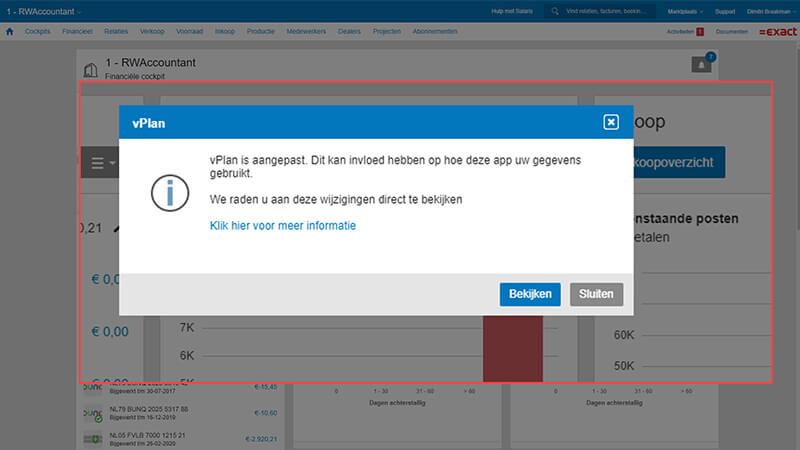This screenshot has height=450, width=800.
Task: Open the Medewerkers menu
Action: tap(306, 32)
